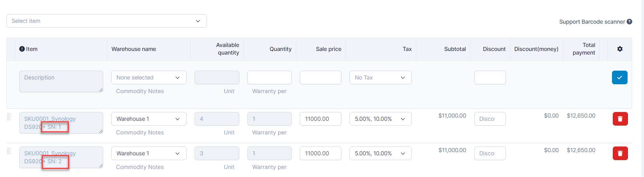Edit the 11000.00 sale price for SN: 1

(320, 119)
